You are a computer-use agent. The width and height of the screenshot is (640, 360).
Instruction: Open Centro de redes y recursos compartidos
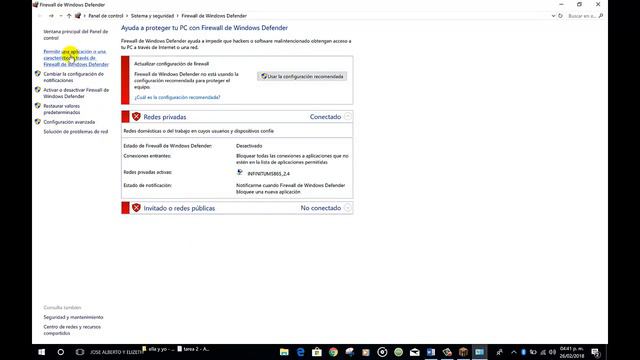[72, 330]
